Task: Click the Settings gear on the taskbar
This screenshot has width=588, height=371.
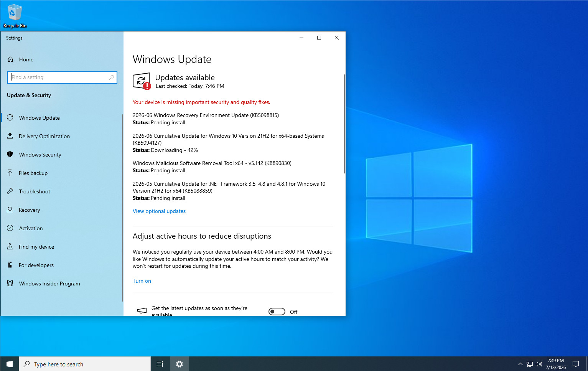Action: pos(179,364)
